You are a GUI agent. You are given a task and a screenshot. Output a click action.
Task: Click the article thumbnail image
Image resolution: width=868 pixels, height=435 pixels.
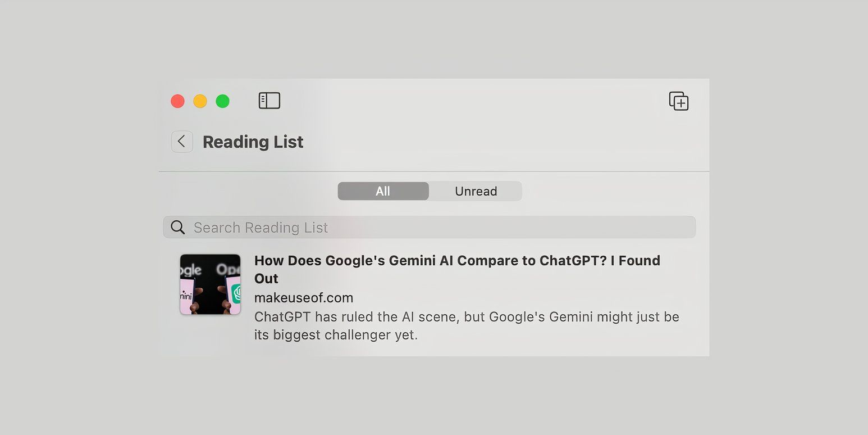210,284
